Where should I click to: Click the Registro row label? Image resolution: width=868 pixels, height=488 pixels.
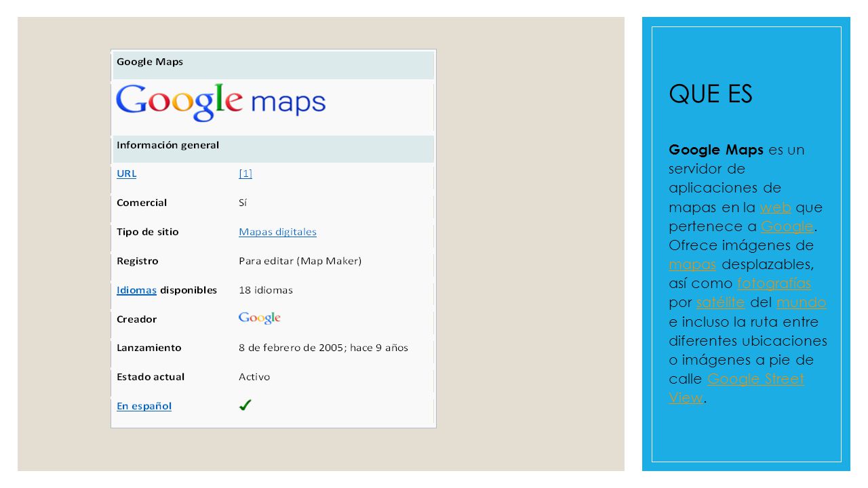138,261
